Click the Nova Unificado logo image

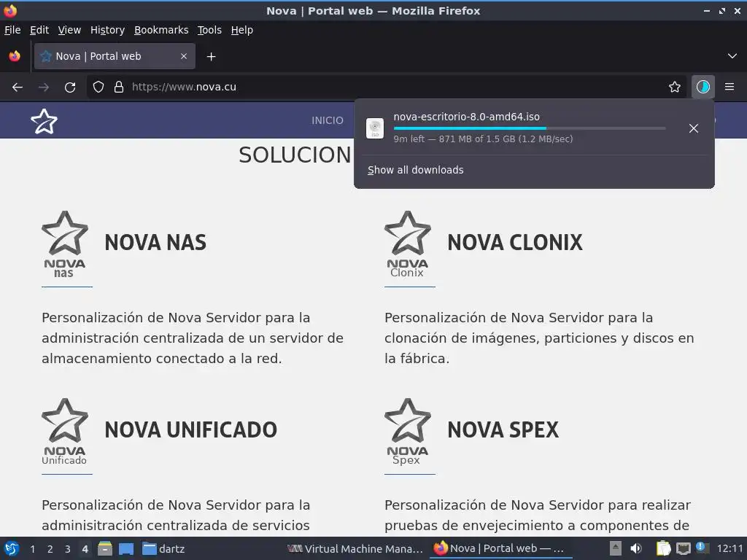[x=65, y=432]
